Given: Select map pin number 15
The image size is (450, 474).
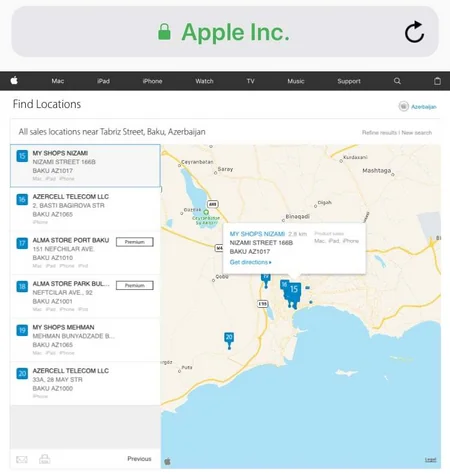Looking at the screenshot, I should click(x=294, y=291).
